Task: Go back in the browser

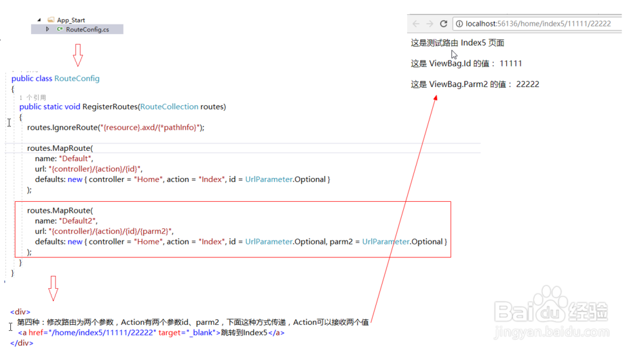Action: [x=416, y=24]
